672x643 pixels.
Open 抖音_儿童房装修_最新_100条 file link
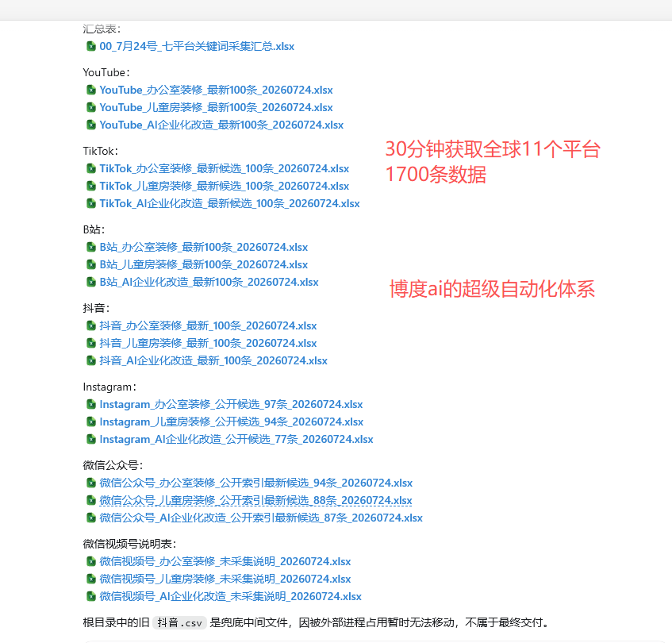(x=209, y=344)
